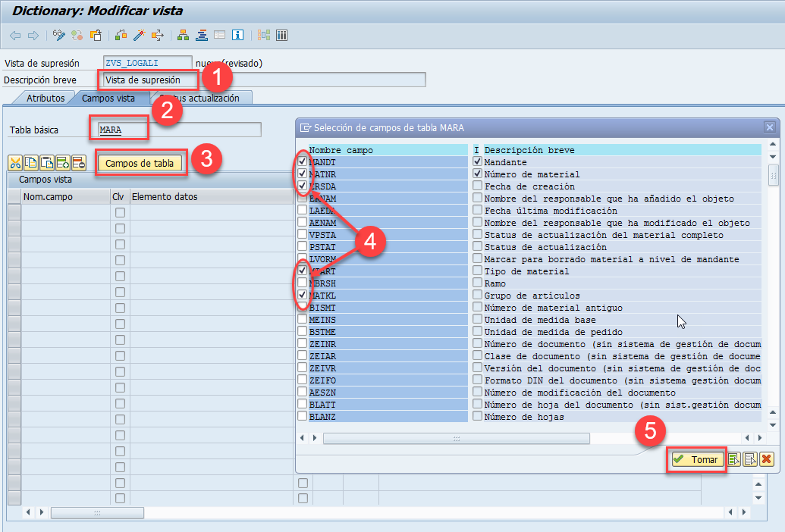Confirm selection with the Tomar button
Viewport: 785px width, 532px height.
click(697, 459)
